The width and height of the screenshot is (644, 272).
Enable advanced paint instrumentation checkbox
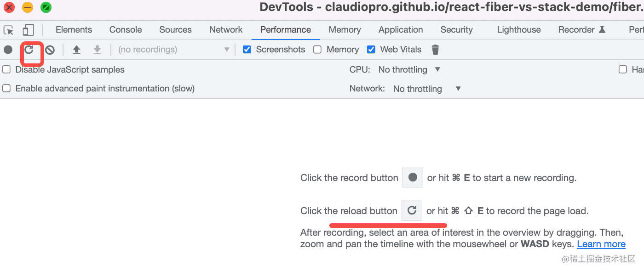click(6, 88)
